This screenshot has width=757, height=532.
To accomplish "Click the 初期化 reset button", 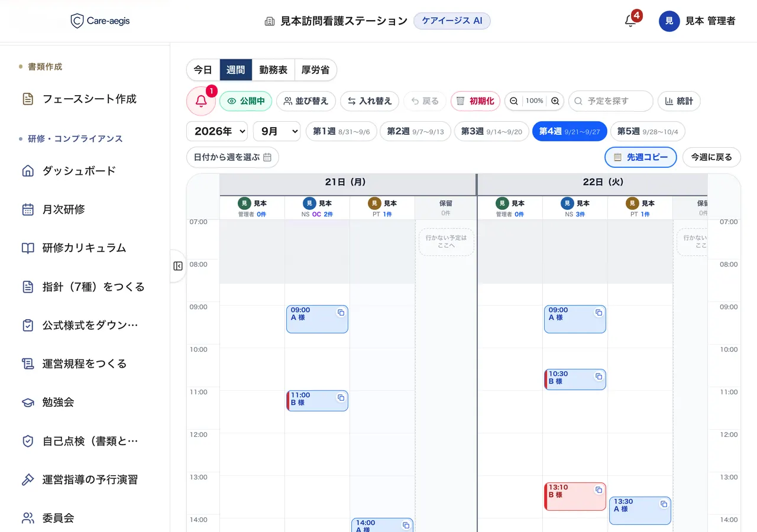I will tap(475, 101).
